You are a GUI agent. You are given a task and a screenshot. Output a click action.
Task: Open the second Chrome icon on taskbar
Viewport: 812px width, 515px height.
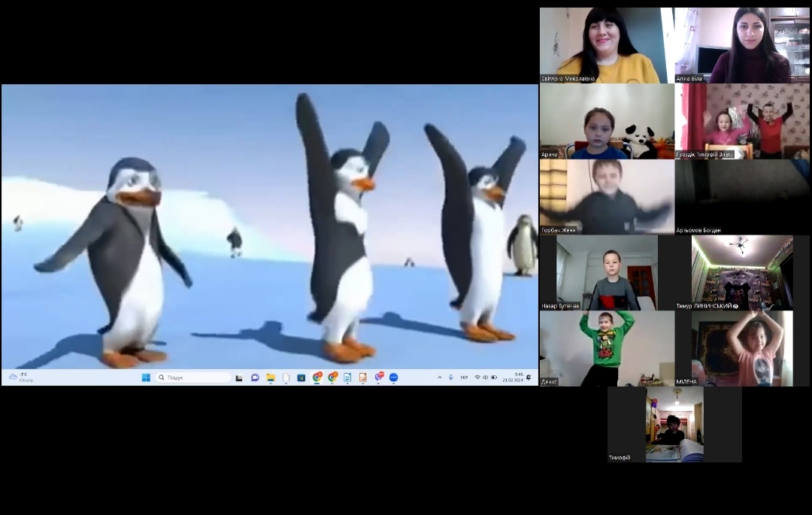332,377
